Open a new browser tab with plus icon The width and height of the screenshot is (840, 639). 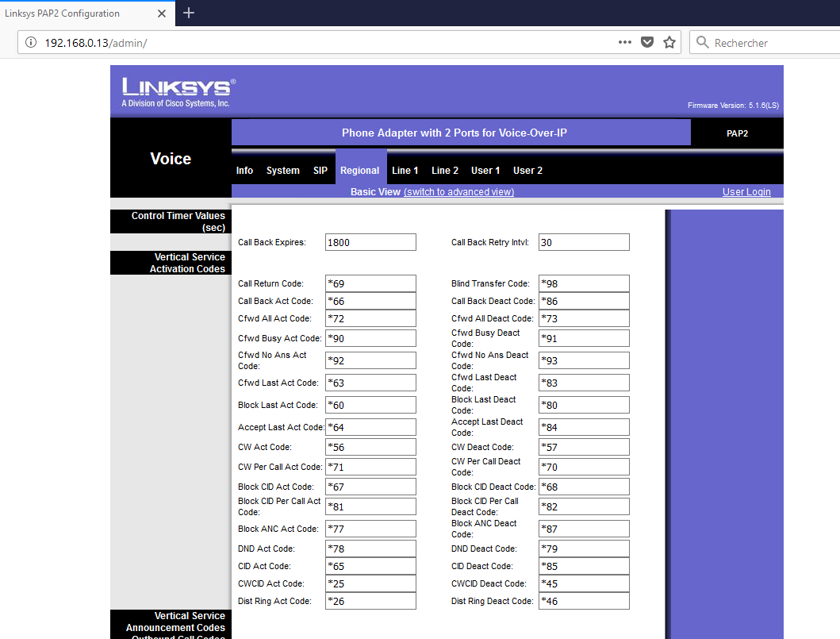[x=189, y=13]
